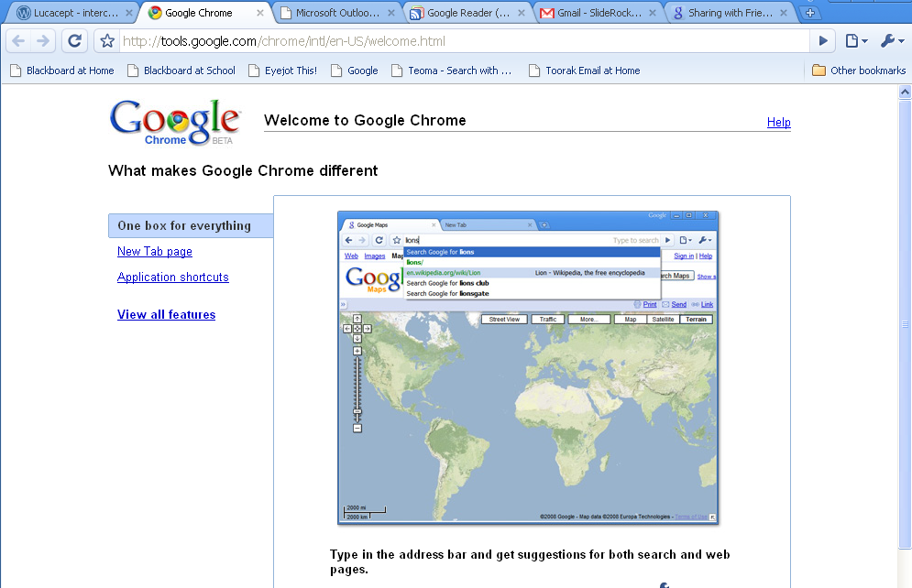Close the Gmail tab with its X
Viewport: 912px width, 588px height.
click(x=654, y=14)
